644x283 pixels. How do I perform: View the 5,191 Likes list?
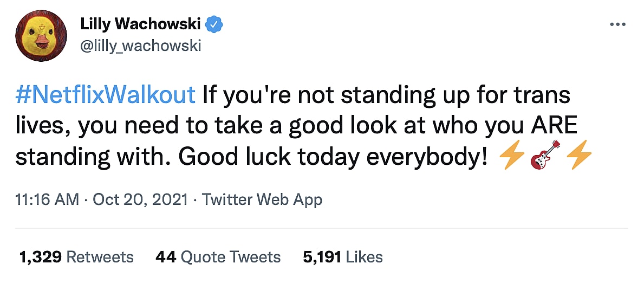(x=343, y=256)
